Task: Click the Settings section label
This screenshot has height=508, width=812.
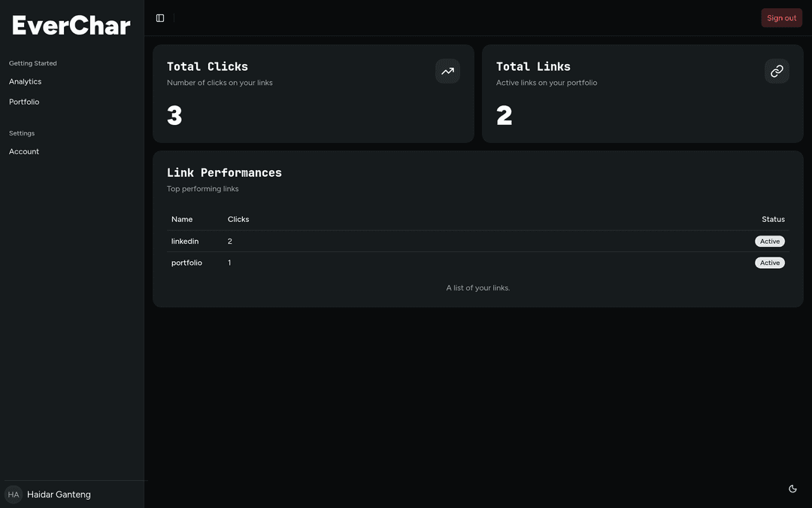Action: (x=22, y=133)
